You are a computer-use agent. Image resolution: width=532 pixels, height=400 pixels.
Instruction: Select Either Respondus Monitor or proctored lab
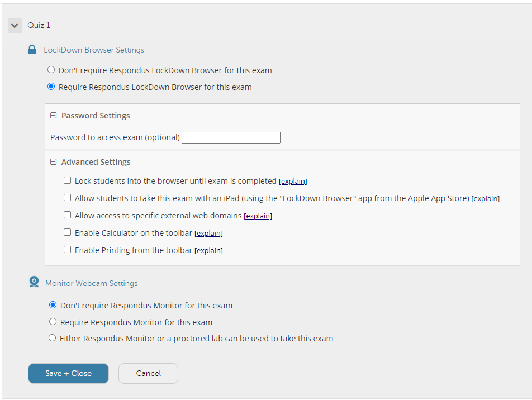[53, 338]
